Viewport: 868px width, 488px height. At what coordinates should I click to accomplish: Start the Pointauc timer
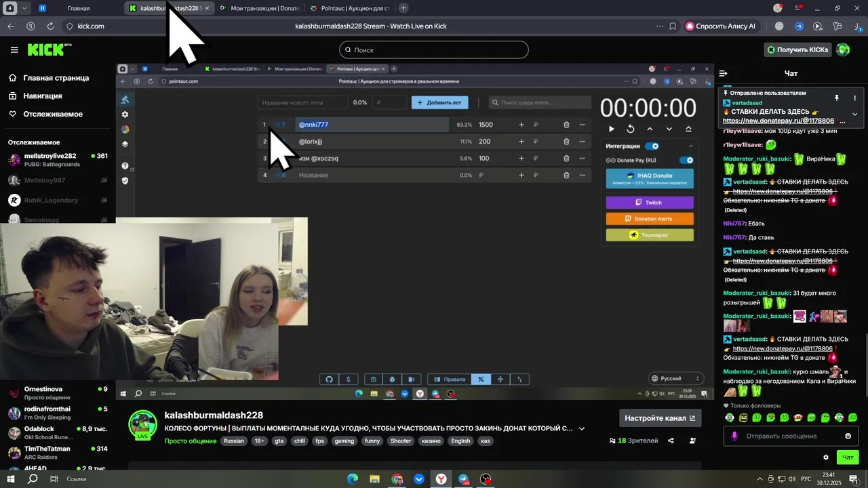pos(611,129)
